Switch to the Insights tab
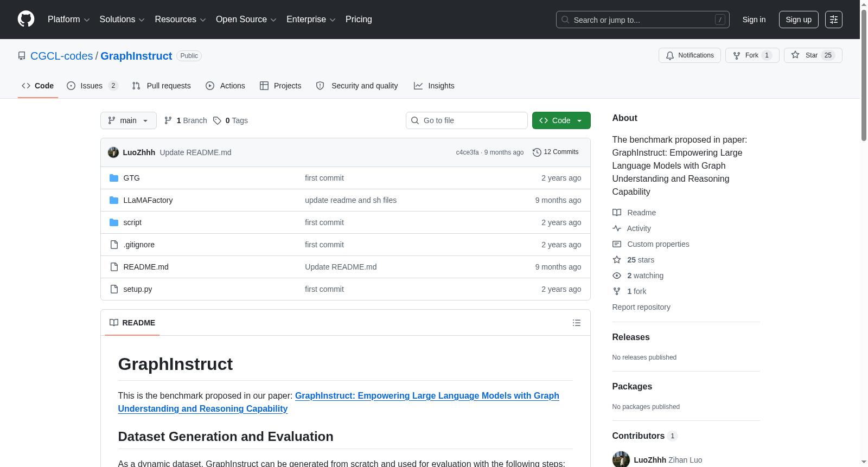The image size is (868, 467). (x=434, y=86)
